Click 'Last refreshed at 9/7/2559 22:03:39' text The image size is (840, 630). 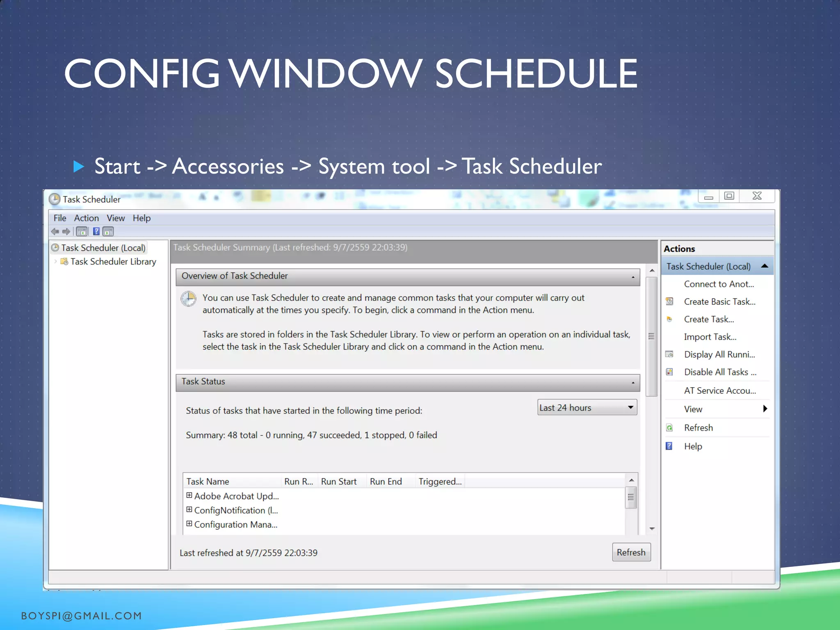point(249,552)
